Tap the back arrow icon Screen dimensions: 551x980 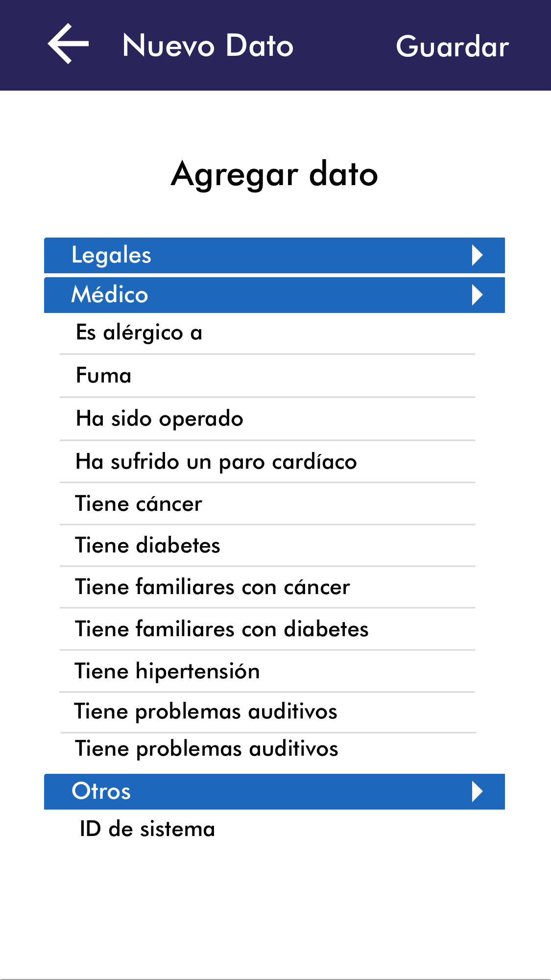(x=68, y=44)
